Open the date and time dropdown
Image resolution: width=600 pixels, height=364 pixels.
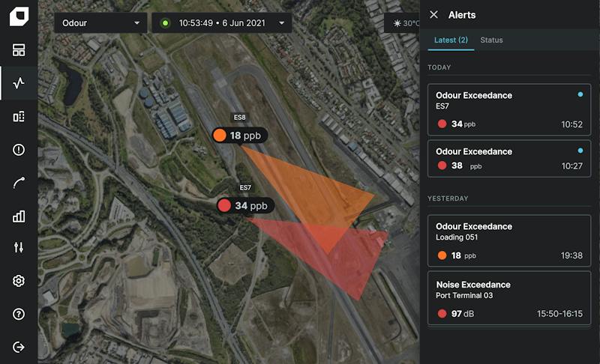222,23
